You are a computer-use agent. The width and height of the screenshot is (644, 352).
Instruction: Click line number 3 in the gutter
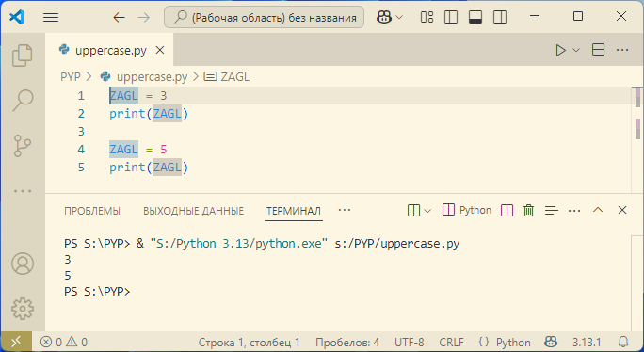[x=81, y=132]
